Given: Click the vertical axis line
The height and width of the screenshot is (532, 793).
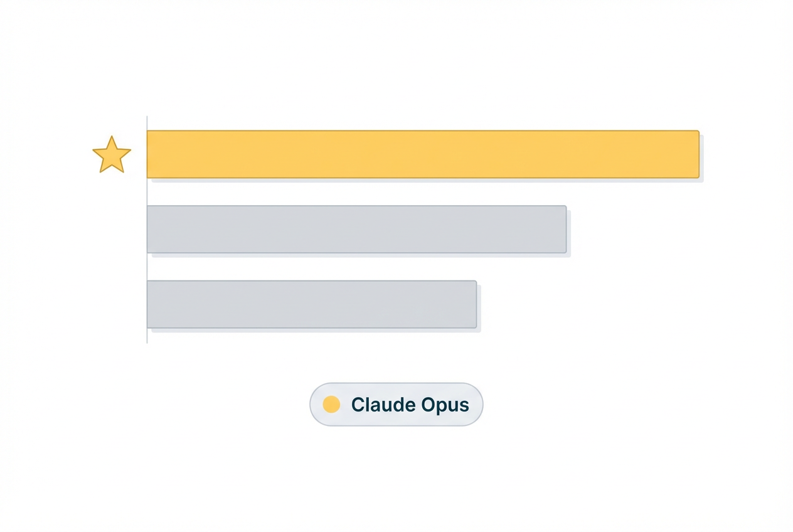Looking at the screenshot, I should pos(147,263).
